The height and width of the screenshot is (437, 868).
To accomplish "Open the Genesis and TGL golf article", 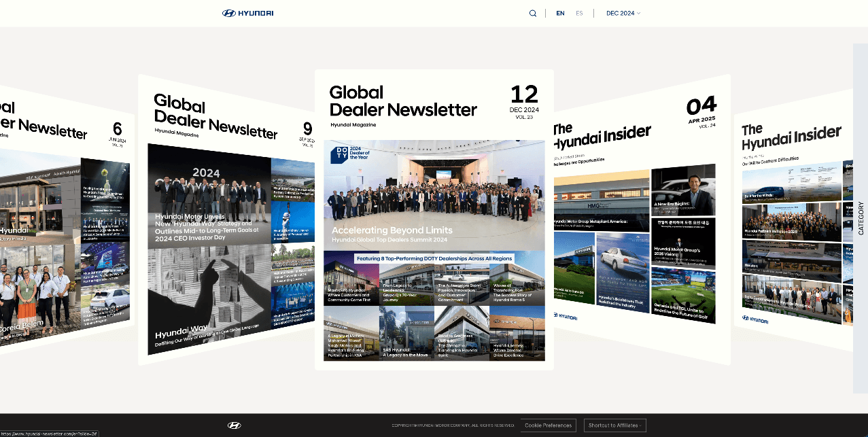I will click(x=683, y=295).
